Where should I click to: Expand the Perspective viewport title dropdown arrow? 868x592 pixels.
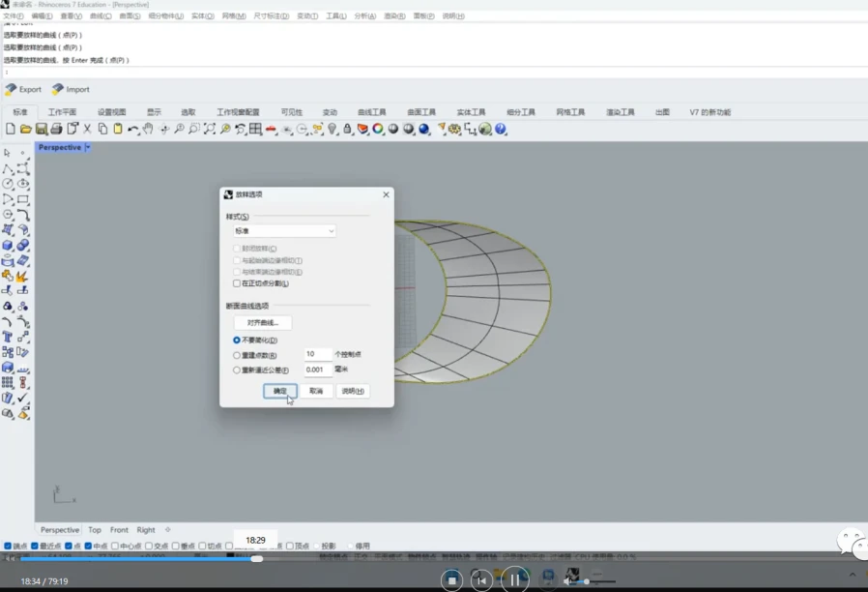coord(88,148)
